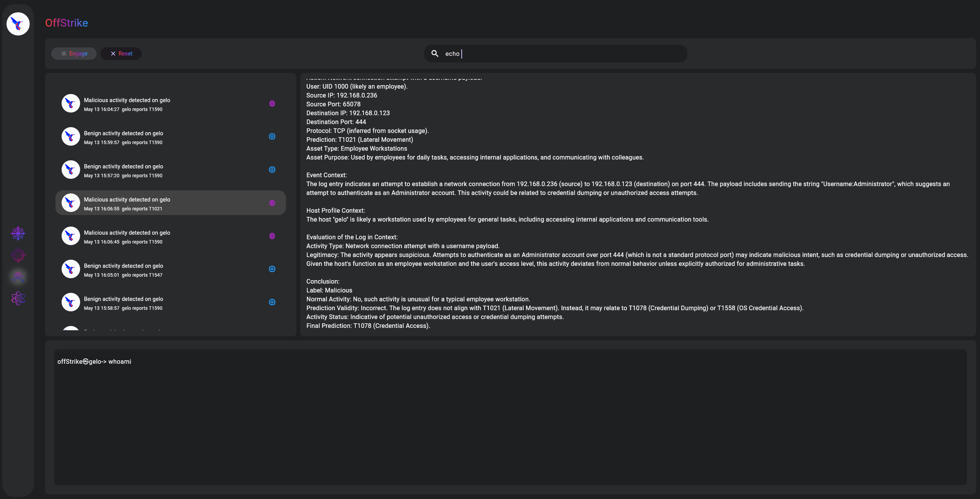This screenshot has width=980, height=499.
Task: Click the benign chip icon on 15:58:57 alert
Action: tap(272, 302)
